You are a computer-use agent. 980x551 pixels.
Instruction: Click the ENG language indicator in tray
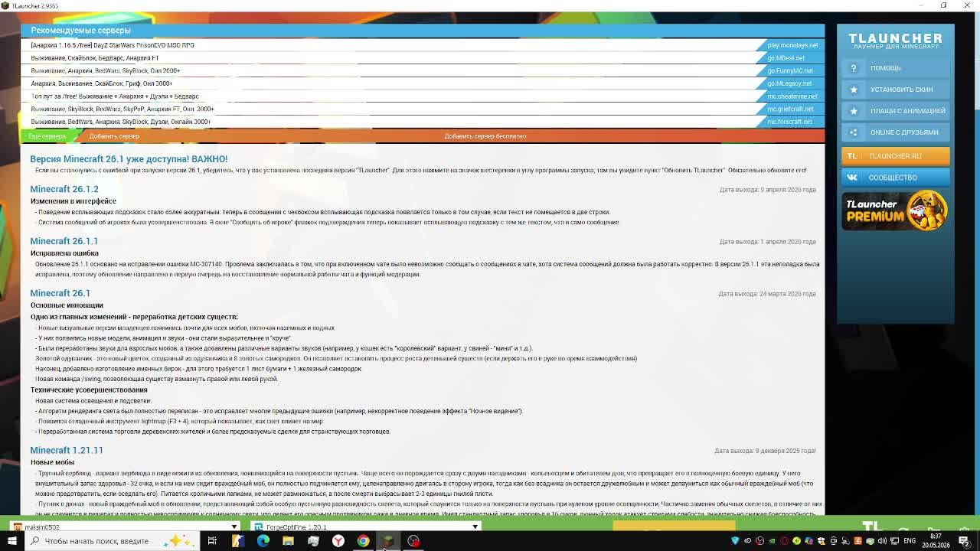910,541
